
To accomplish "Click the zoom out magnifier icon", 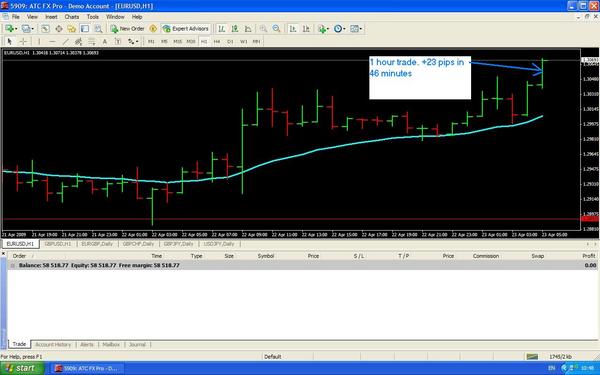I will 276,29.
